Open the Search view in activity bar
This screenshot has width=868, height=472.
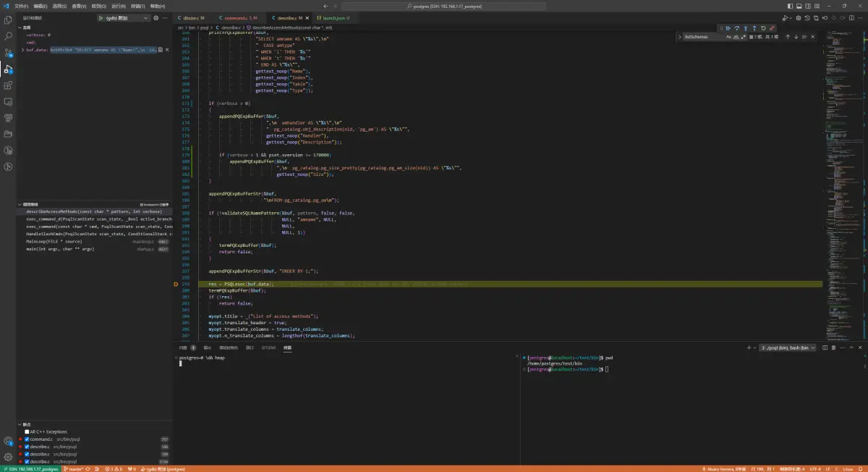[9, 35]
